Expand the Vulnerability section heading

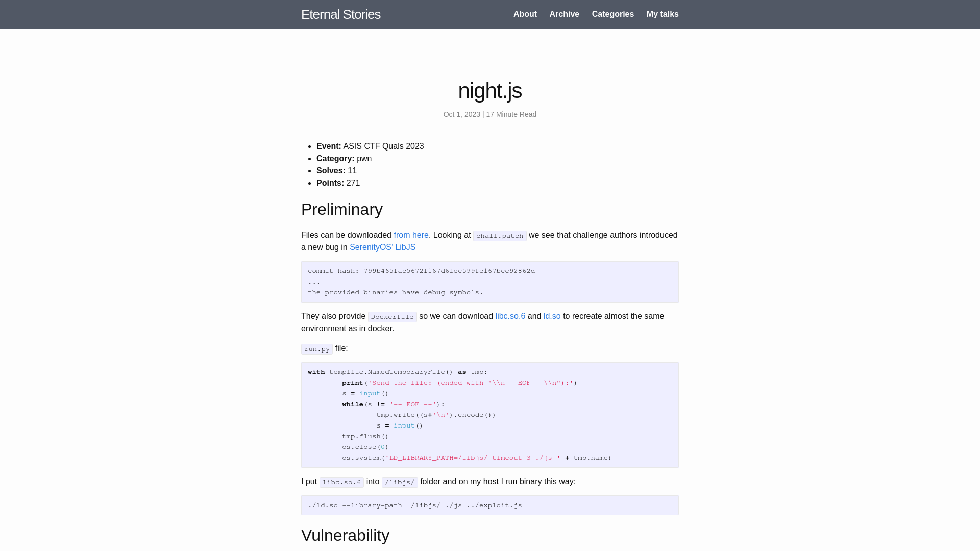coord(345,535)
